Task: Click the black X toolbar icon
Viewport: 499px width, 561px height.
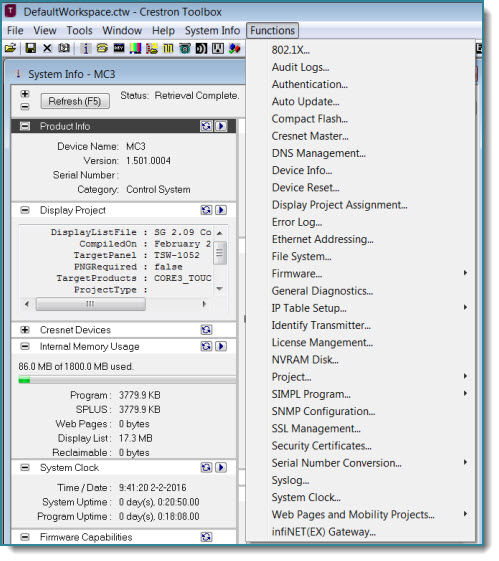Action: pyautogui.click(x=47, y=48)
